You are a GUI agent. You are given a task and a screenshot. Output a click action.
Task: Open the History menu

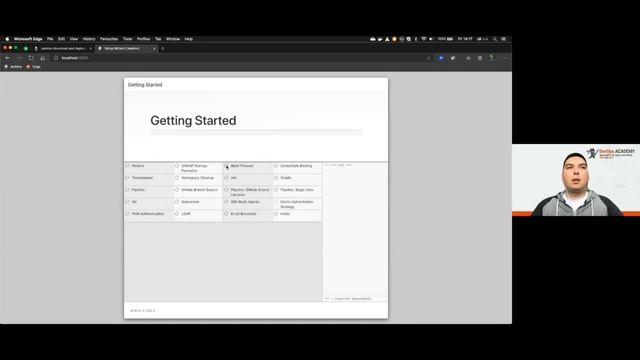tap(89, 39)
